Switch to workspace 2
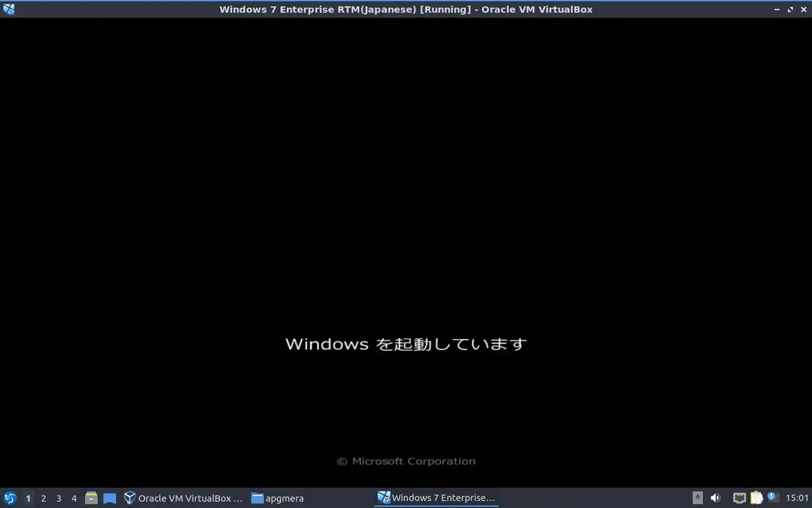Screen dimensions: 812x508 (x=43, y=498)
